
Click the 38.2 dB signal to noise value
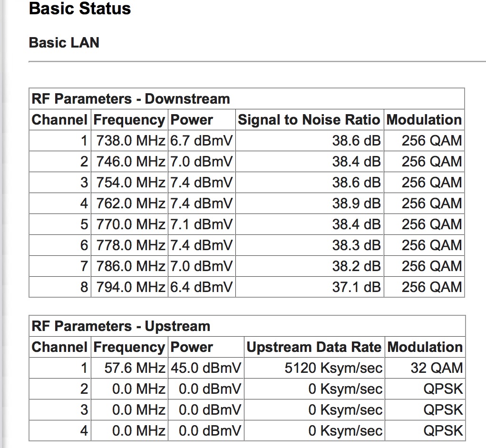(356, 266)
